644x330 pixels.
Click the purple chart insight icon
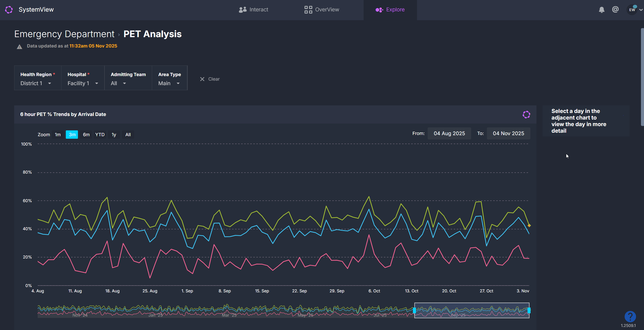pyautogui.click(x=526, y=114)
